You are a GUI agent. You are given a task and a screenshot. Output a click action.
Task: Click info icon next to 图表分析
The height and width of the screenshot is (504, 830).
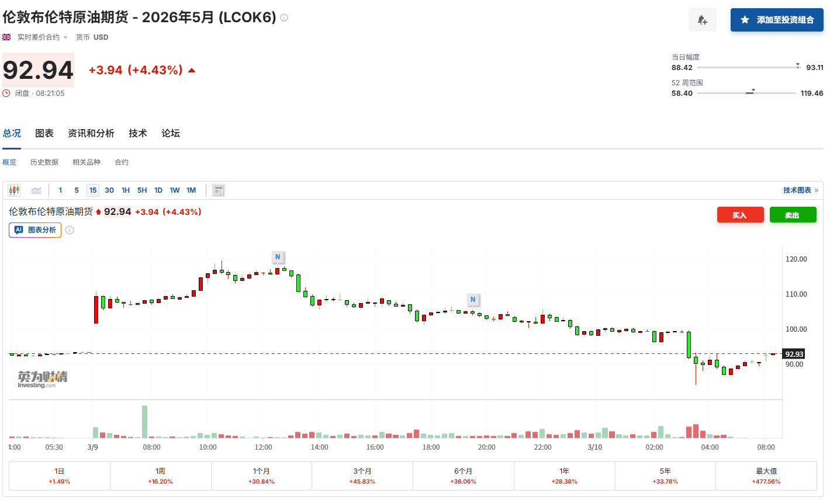tap(70, 230)
